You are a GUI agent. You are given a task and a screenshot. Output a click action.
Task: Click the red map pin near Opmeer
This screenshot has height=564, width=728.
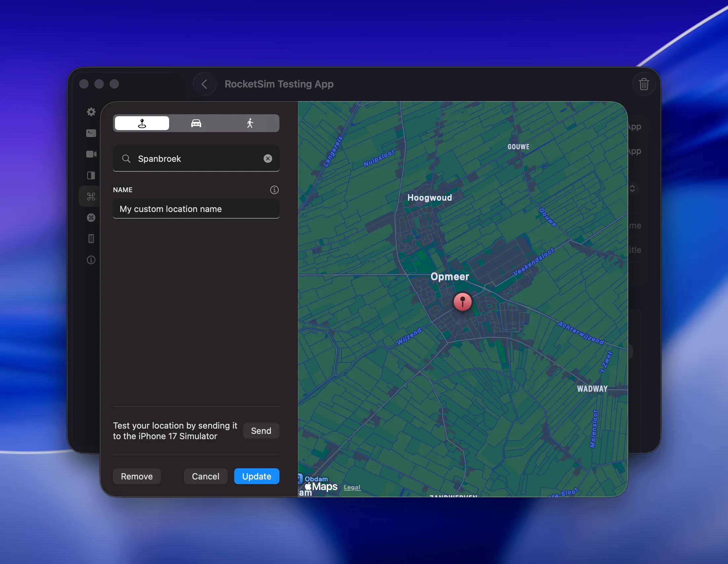pos(462,302)
